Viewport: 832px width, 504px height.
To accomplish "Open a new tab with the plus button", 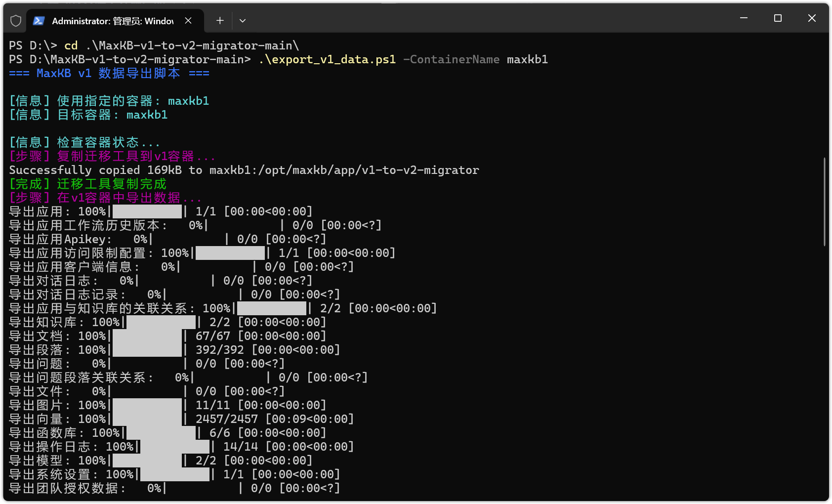I will pos(220,21).
